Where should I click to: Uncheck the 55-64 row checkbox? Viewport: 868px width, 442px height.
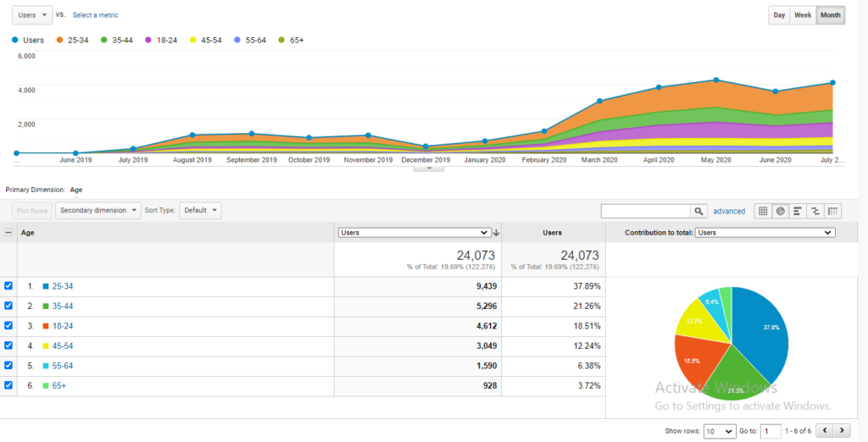coord(8,366)
